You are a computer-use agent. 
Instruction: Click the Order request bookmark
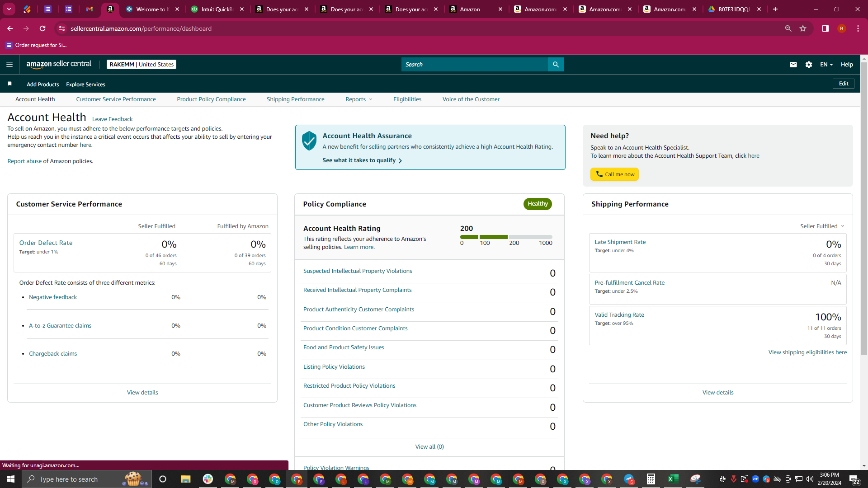(x=36, y=45)
